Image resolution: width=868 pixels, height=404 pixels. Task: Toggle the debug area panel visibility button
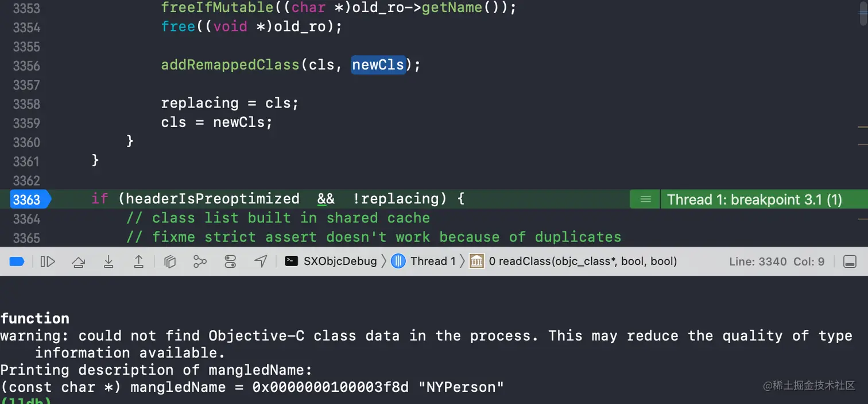tap(850, 261)
